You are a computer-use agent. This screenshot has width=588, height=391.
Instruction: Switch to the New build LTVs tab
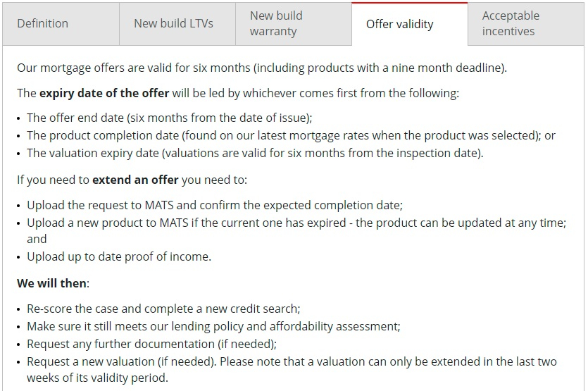click(x=177, y=24)
